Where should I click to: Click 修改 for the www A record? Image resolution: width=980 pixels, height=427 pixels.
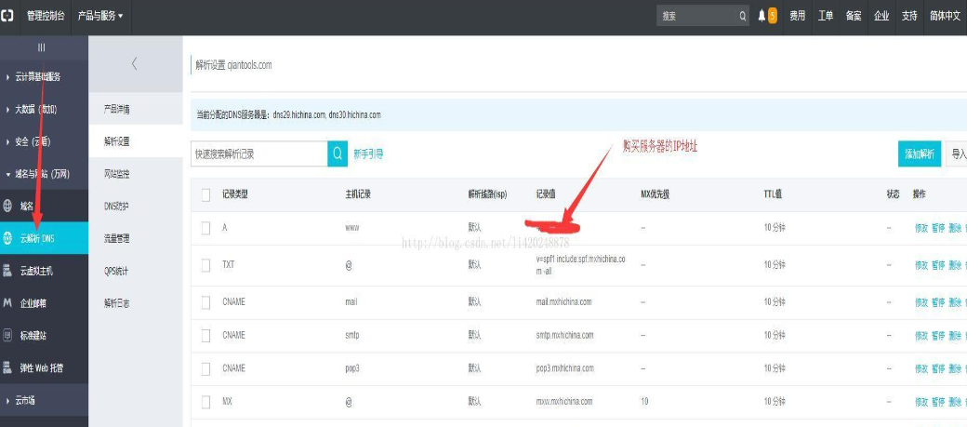(921, 229)
